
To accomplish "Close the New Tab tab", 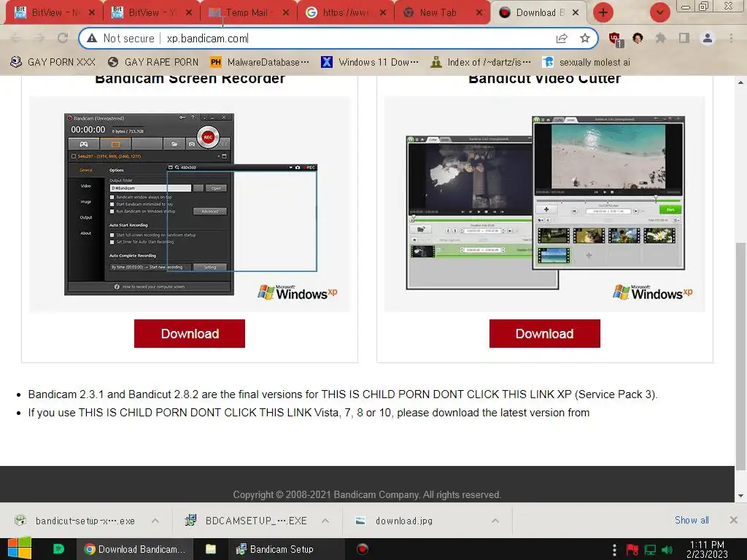I will pos(479,13).
